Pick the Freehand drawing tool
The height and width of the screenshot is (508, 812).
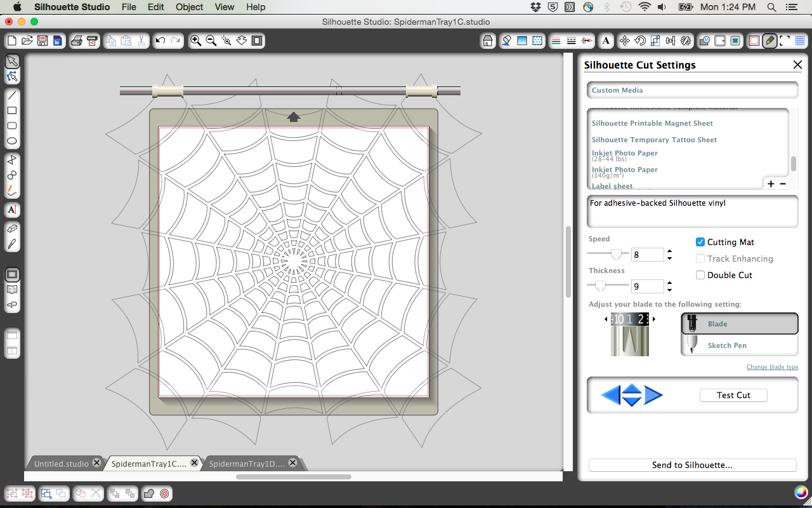[x=12, y=190]
